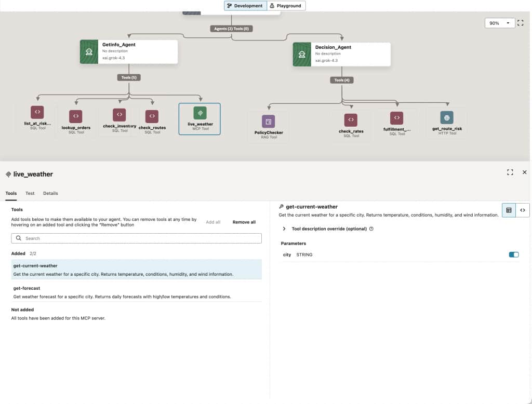Open the Details tab
Image resolution: width=532 pixels, height=404 pixels.
(50, 193)
